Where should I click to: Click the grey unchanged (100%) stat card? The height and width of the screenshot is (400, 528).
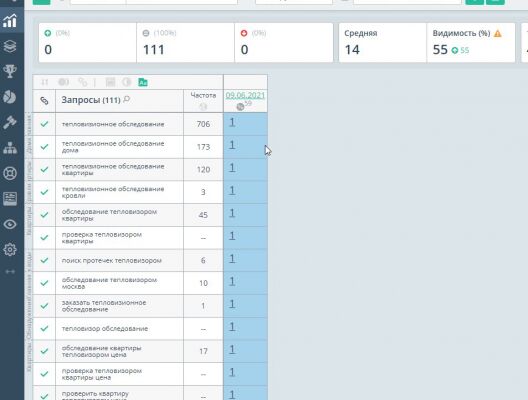[186, 43]
